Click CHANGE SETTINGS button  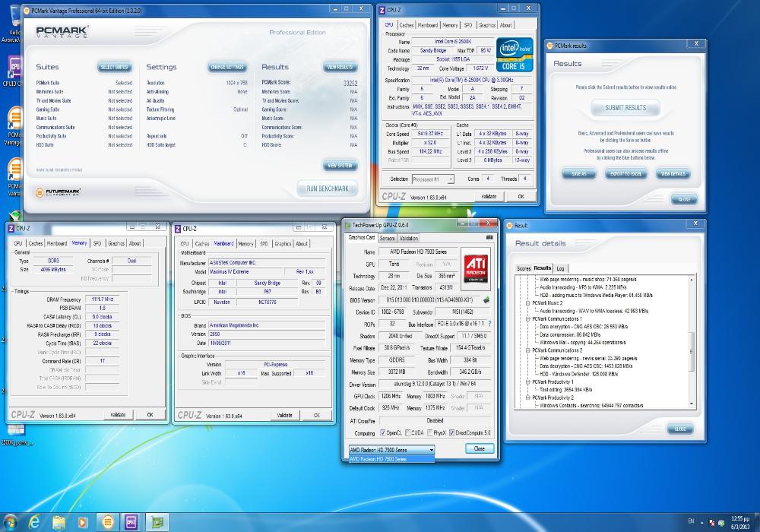(x=227, y=67)
